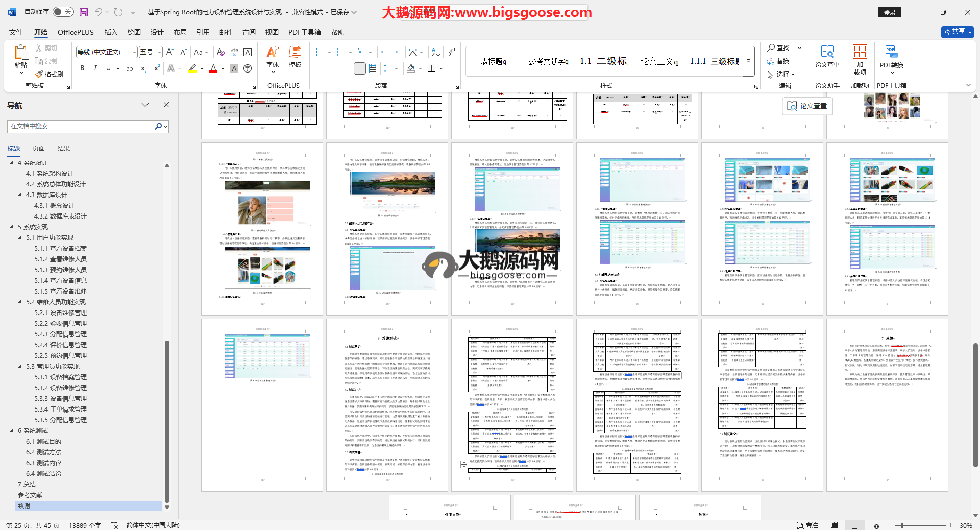Click the sort A-Z icon
980x530 pixels.
[x=435, y=52]
